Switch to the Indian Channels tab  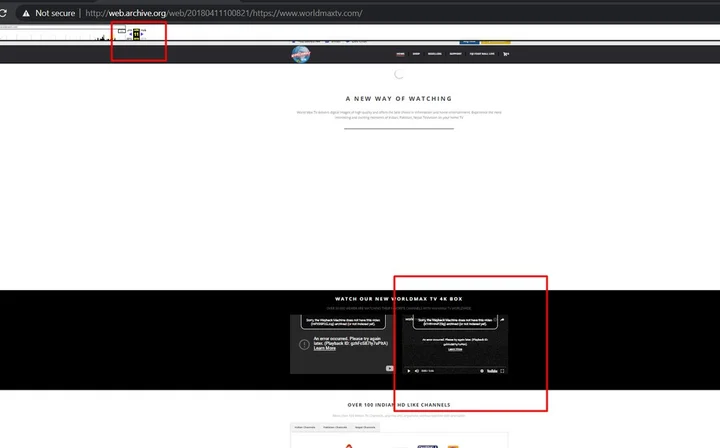pyautogui.click(x=307, y=427)
